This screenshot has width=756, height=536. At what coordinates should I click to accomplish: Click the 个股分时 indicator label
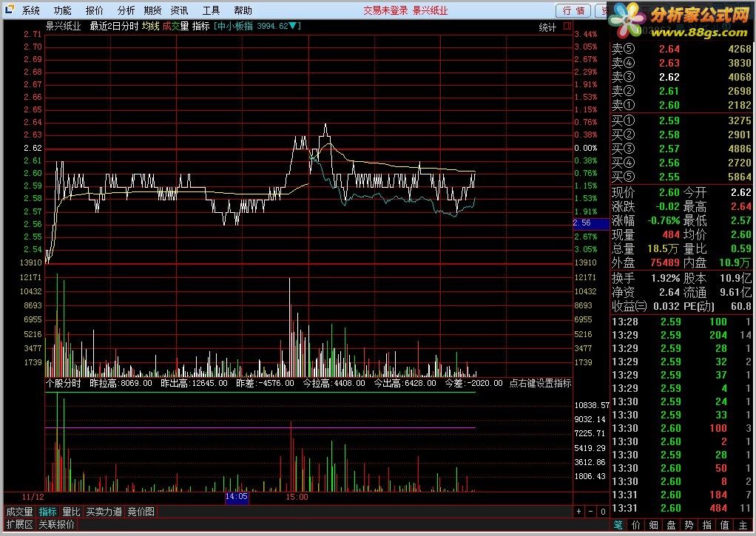click(63, 383)
